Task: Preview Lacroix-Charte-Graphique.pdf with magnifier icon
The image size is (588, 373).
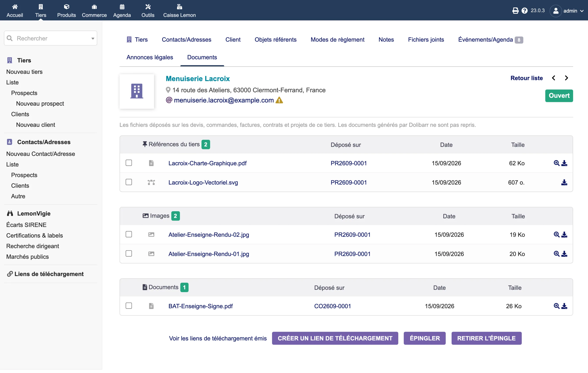Action: (x=556, y=163)
